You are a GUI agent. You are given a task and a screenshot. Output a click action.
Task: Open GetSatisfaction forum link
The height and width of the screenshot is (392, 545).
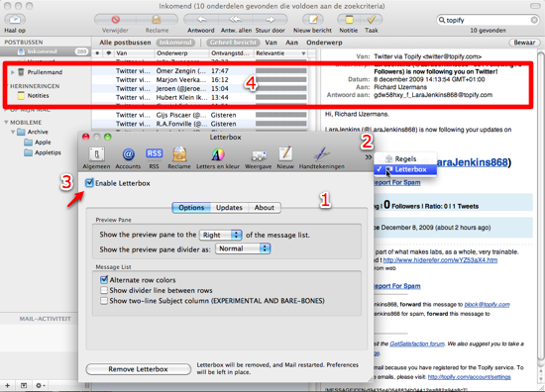(x=417, y=343)
